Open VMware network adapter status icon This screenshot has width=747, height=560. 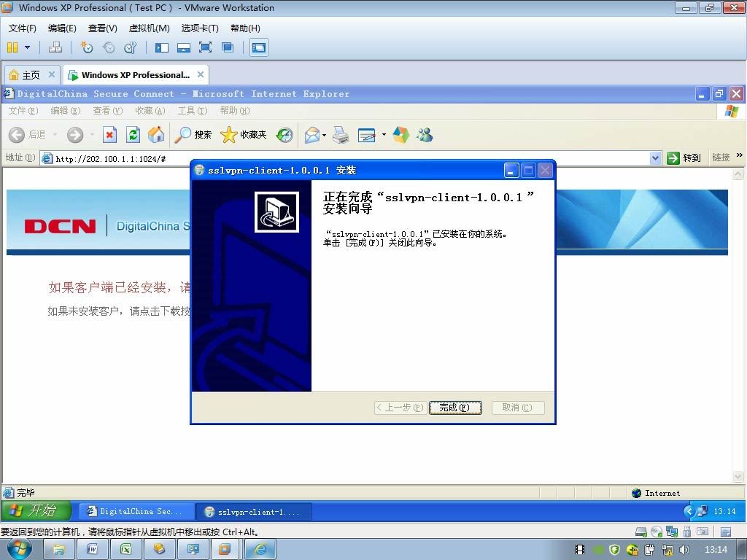pyautogui.click(x=672, y=532)
